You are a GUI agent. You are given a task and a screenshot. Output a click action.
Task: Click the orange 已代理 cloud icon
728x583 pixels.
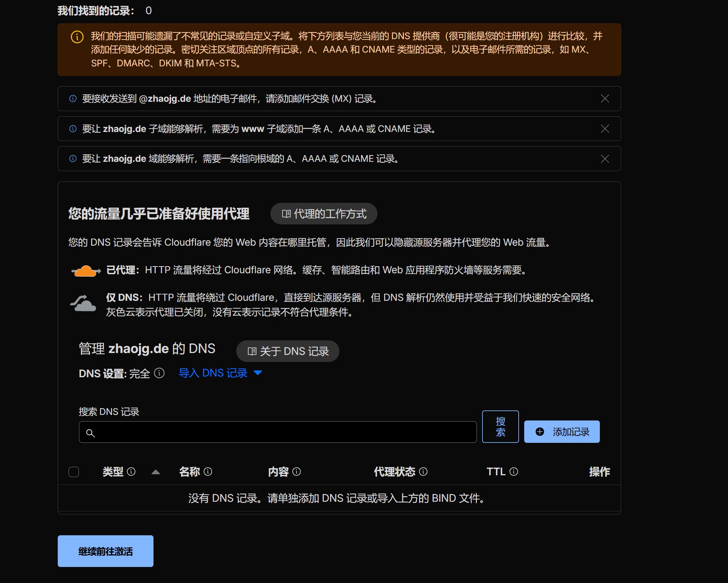click(x=86, y=271)
